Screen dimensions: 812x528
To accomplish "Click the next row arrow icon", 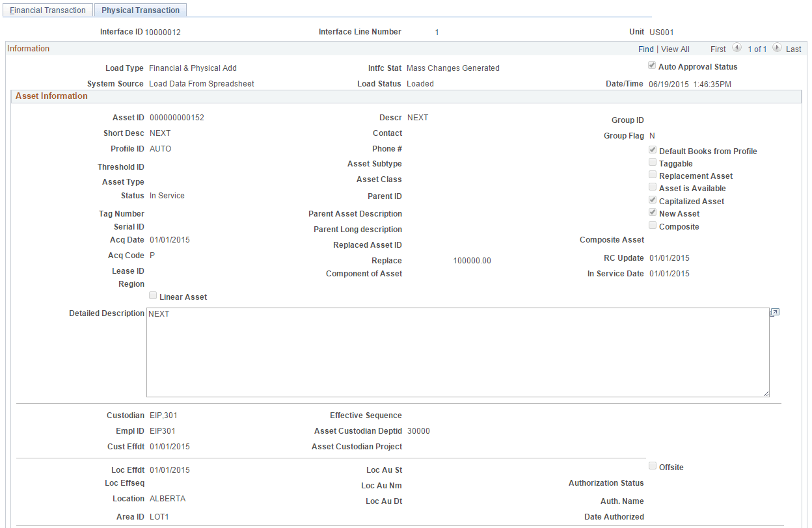I will [x=777, y=48].
